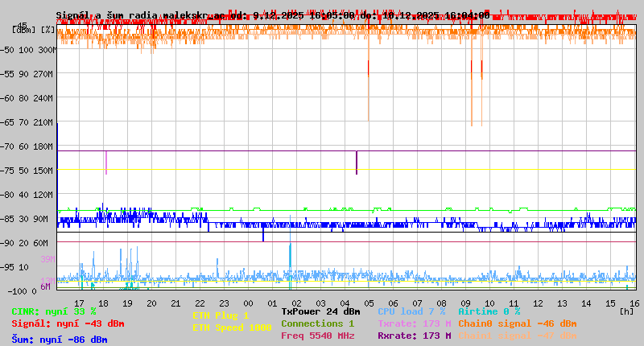Viewport: 644px width, 346px height.
Task: Click the '-55 90 270M' y-axis label
Action: click(x=28, y=74)
